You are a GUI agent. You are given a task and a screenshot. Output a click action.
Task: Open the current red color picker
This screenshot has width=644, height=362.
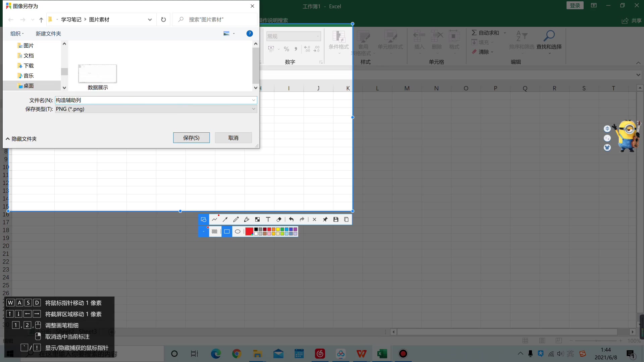tap(249, 232)
